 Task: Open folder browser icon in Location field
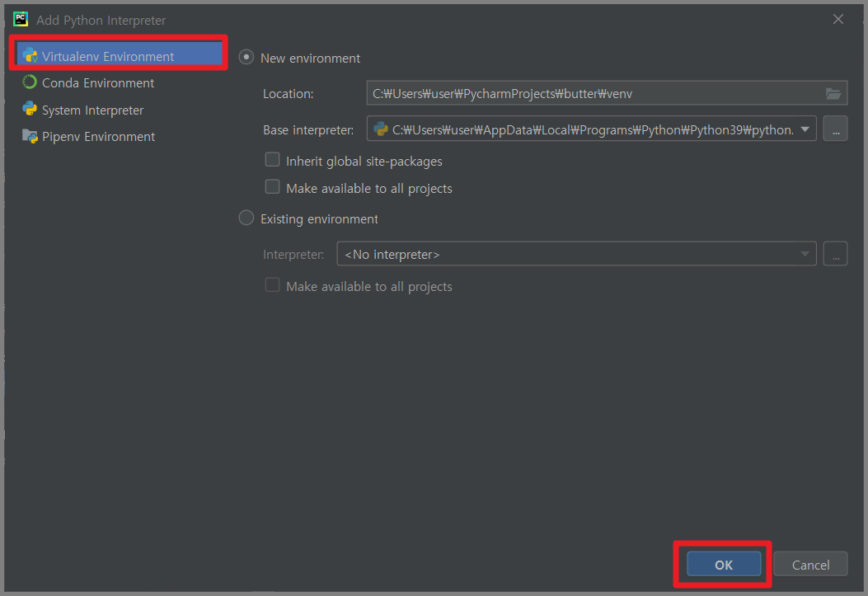pyautogui.click(x=833, y=93)
